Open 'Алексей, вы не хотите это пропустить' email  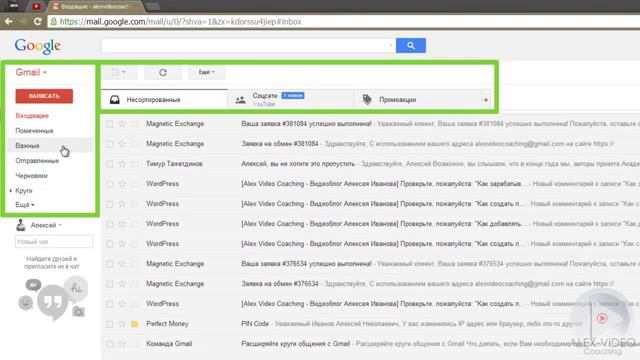298,164
